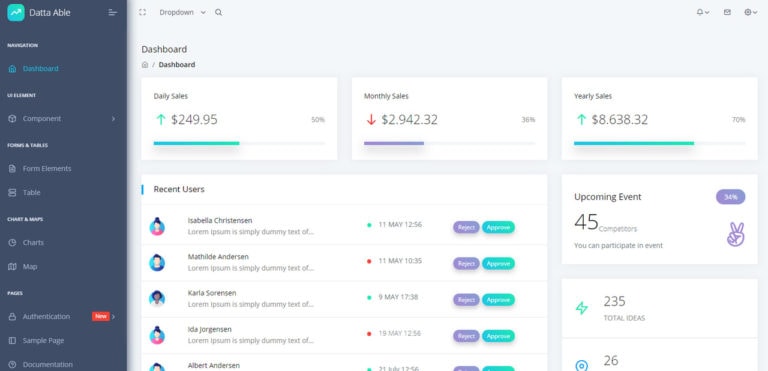Screen dimensions: 768x371
Task: Click the home icon in breadcrumb
Action: pos(145,65)
